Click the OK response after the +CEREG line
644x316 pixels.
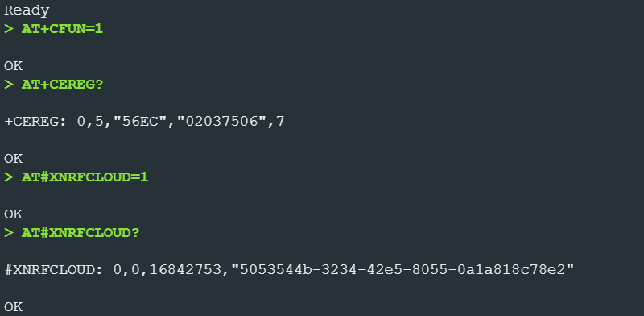pyautogui.click(x=13, y=159)
